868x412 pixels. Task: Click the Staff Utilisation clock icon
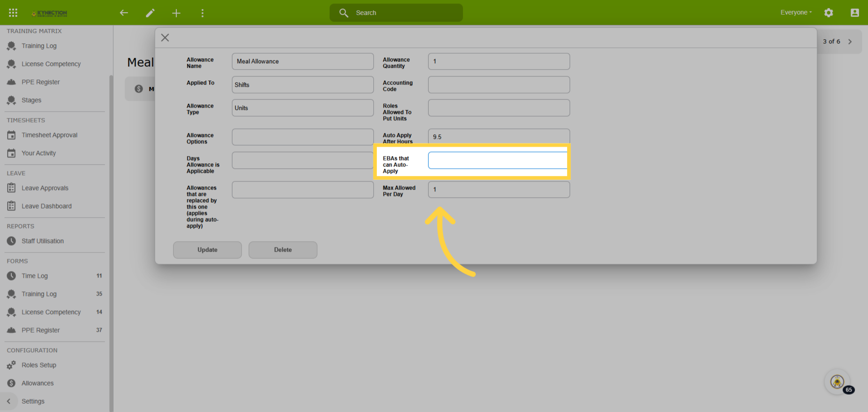(x=11, y=241)
